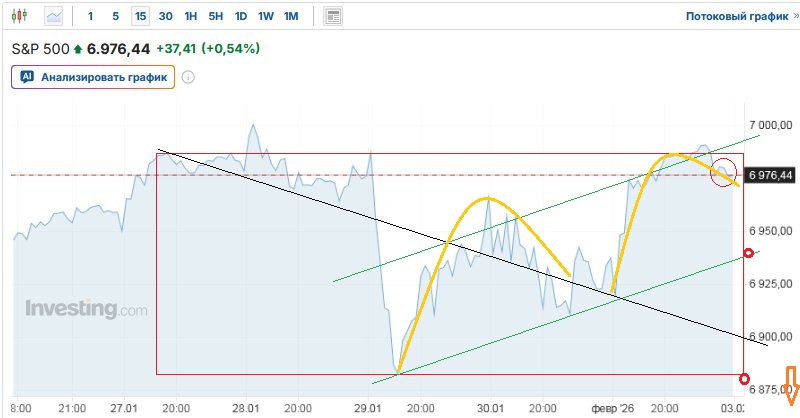Switch to 1H timeframe
This screenshot has height=418, width=800.
[190, 16]
